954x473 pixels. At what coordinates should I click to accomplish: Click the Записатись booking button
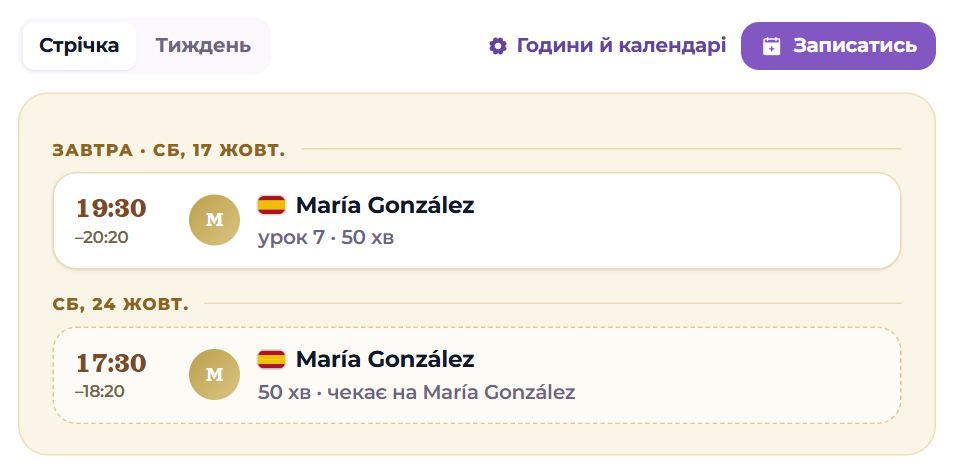[x=838, y=46]
